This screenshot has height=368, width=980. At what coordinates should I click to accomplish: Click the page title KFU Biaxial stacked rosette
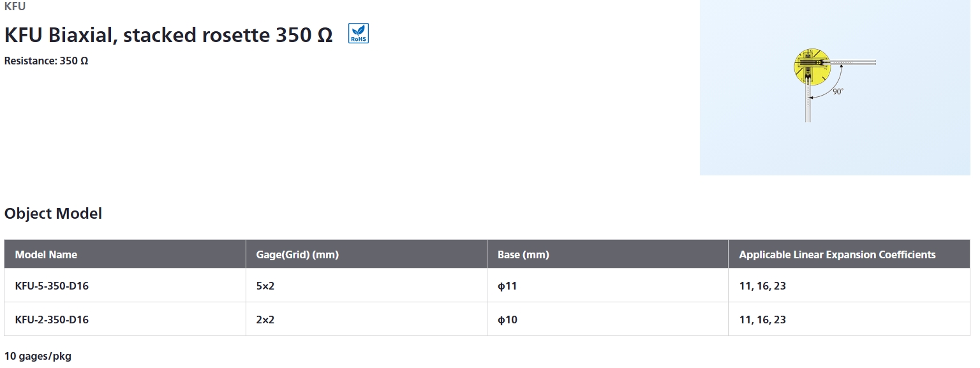tap(168, 34)
